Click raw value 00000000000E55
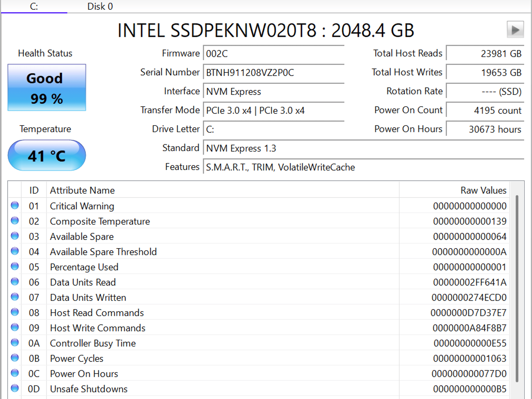The image size is (532, 399). click(470, 343)
